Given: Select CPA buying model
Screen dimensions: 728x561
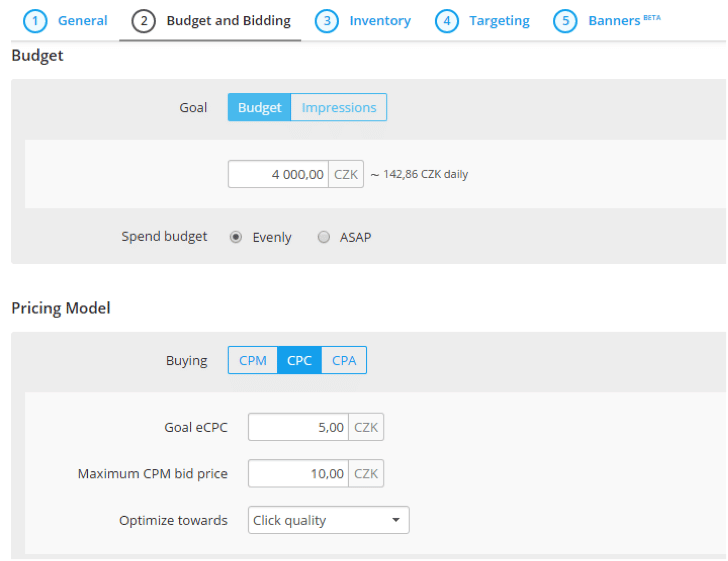Looking at the screenshot, I should 344,361.
